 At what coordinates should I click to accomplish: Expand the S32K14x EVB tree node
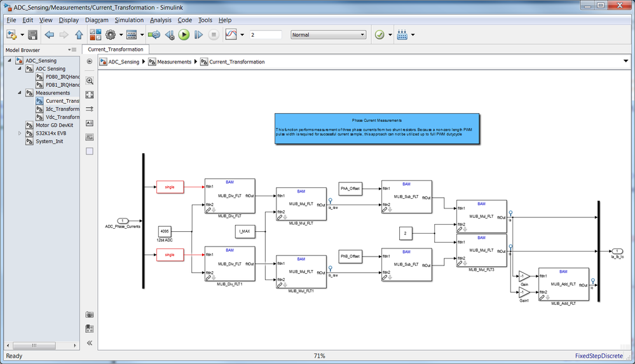20,133
